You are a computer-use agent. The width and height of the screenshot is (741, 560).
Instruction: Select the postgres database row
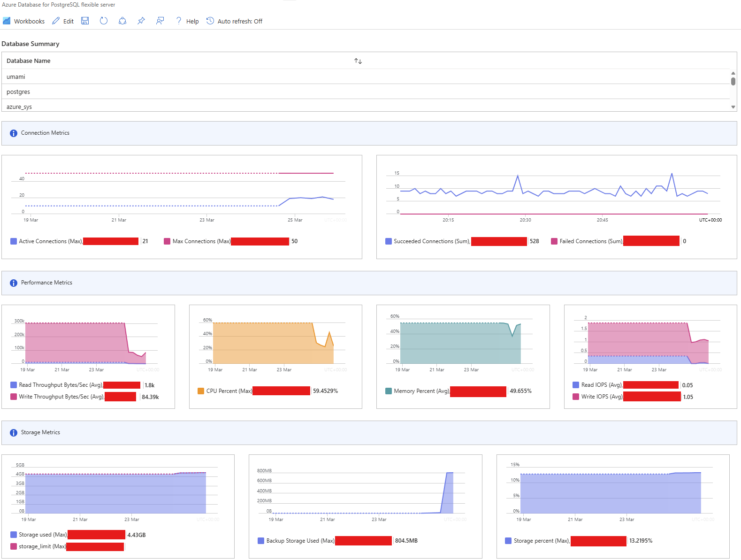(x=18, y=92)
